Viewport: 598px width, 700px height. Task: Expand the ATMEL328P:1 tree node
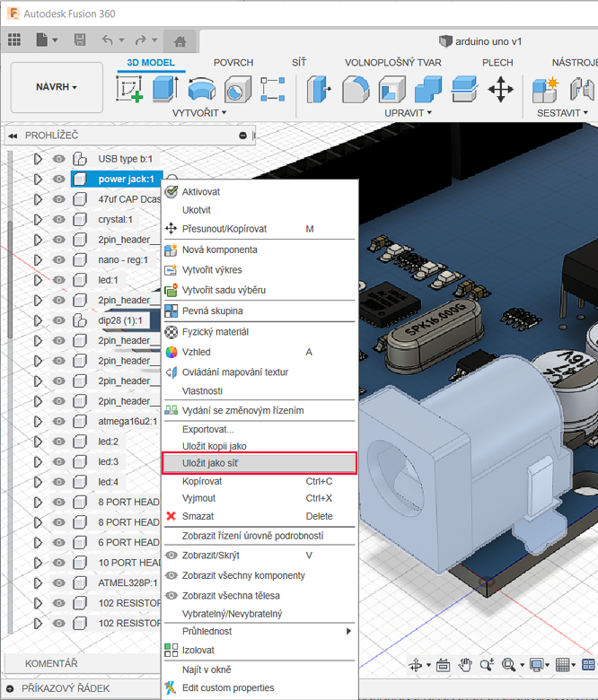38,583
